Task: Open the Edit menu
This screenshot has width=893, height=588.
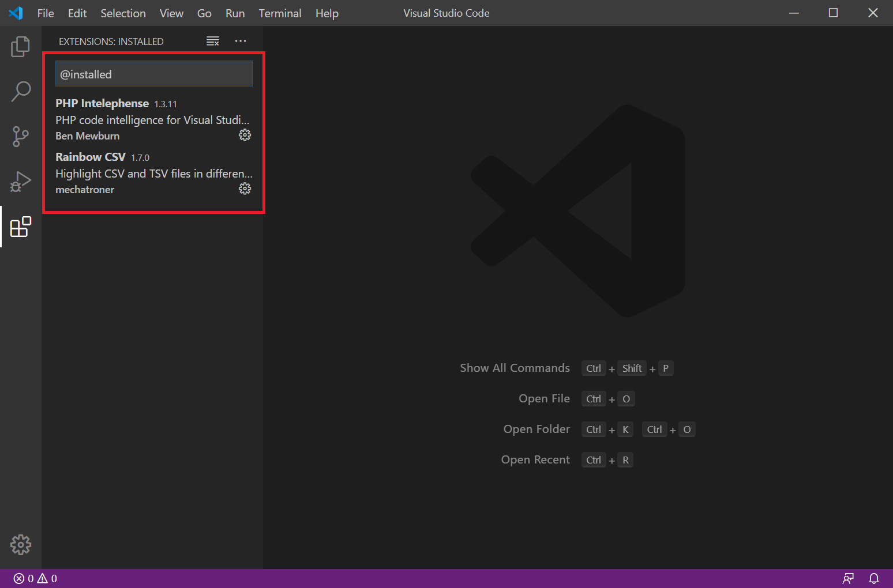Action: point(77,13)
